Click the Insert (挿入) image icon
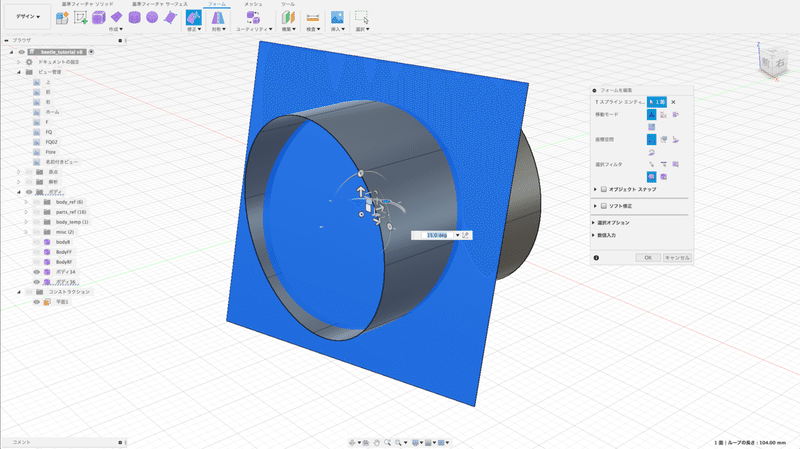Viewport: 800px width, 449px height. pos(337,17)
